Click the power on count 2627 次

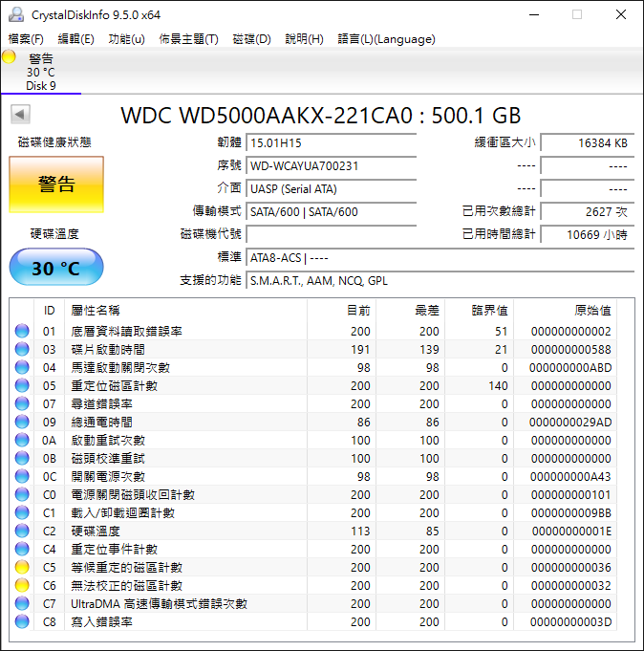click(588, 211)
